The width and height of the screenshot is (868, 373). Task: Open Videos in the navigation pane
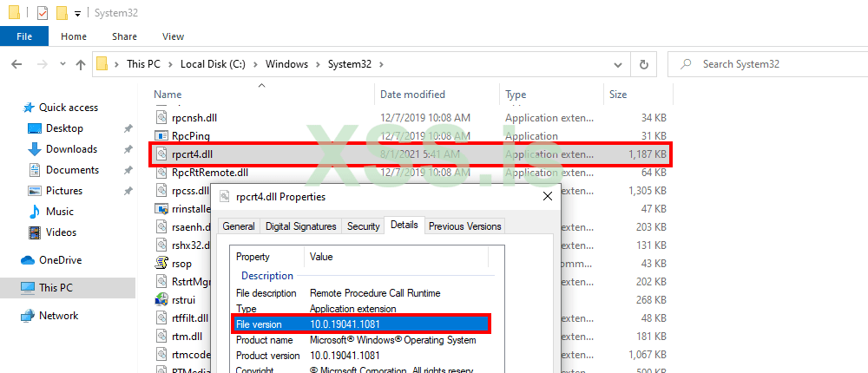tap(61, 232)
